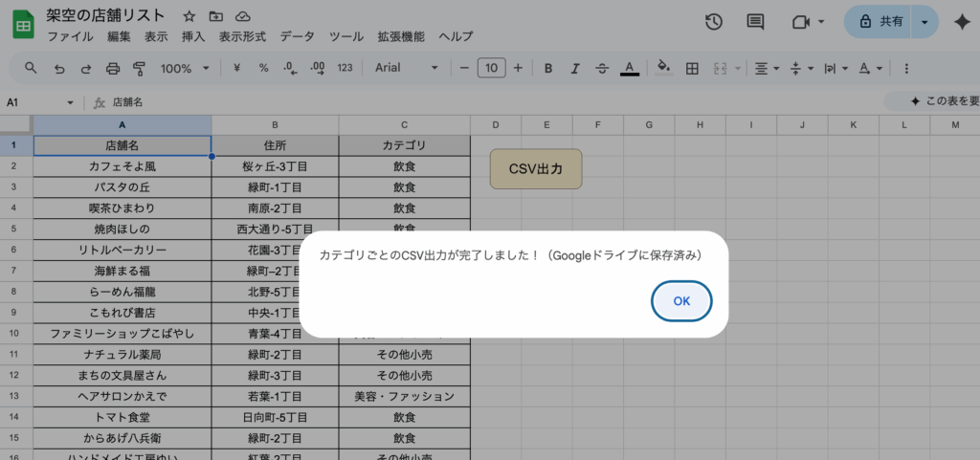Select the paint format tool
Viewport: 980px width, 460px height.
click(x=140, y=69)
